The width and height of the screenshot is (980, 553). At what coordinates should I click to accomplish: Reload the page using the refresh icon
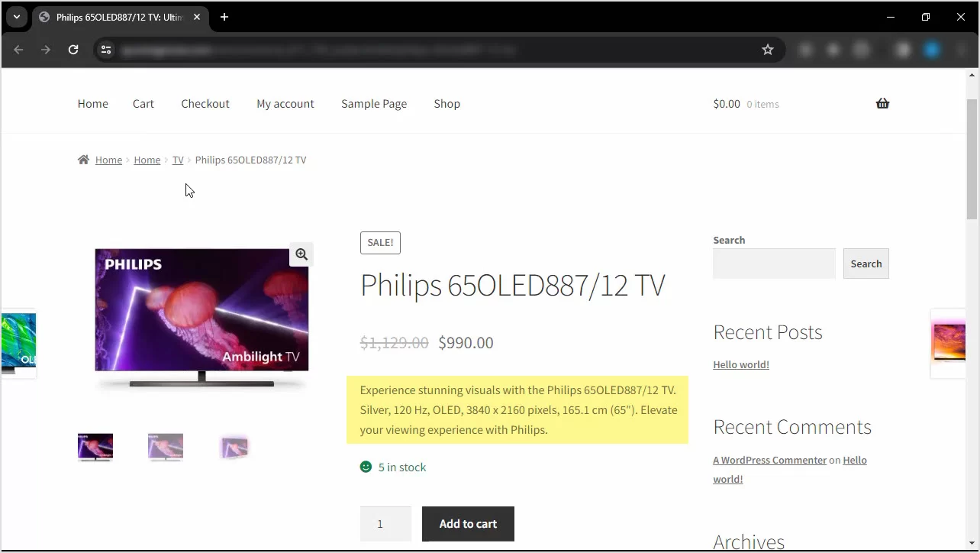pos(73,50)
